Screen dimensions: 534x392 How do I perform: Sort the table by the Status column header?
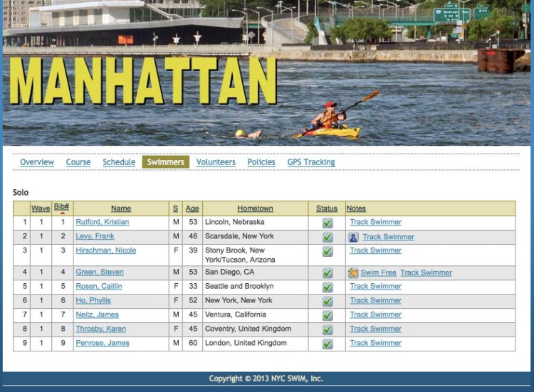point(327,208)
